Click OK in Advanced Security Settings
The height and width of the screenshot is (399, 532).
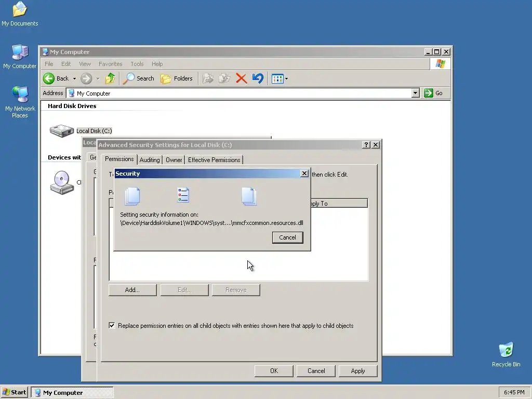click(x=274, y=371)
